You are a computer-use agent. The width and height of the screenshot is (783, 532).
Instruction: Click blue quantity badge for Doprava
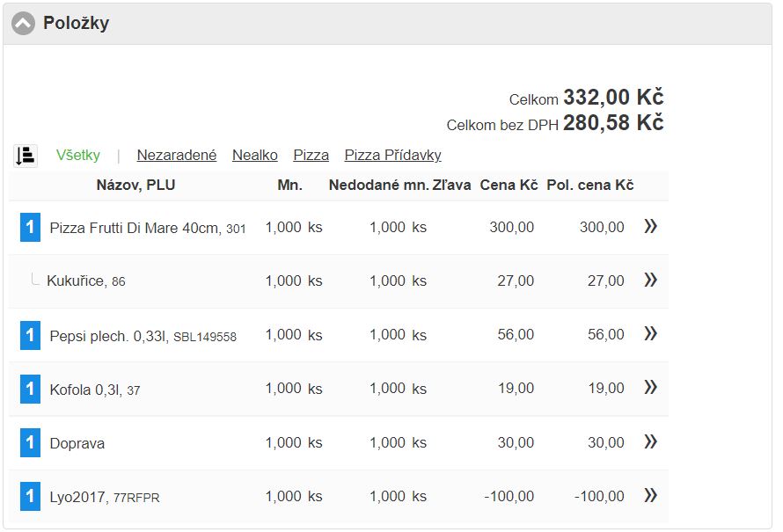coord(30,442)
